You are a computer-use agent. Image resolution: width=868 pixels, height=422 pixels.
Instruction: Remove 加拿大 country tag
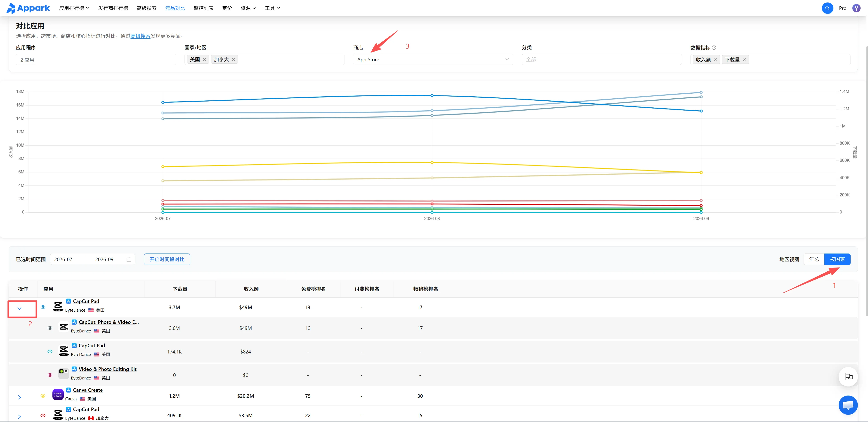click(x=233, y=59)
